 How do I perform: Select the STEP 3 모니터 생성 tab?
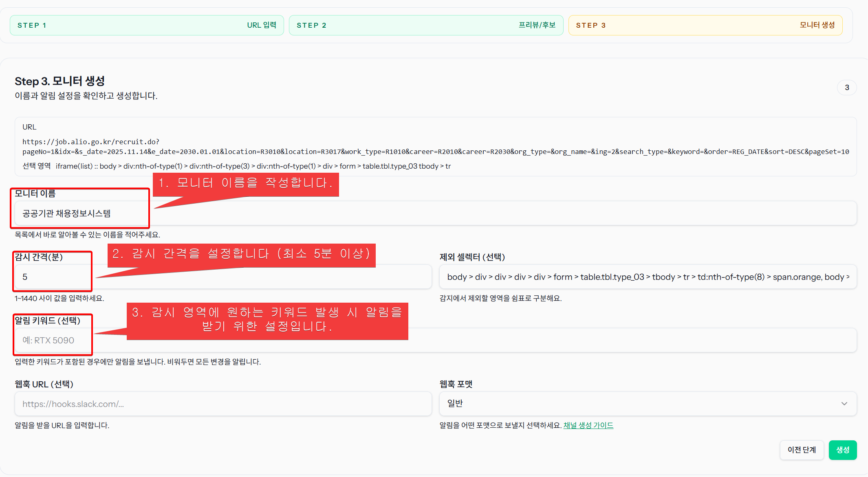tap(705, 25)
